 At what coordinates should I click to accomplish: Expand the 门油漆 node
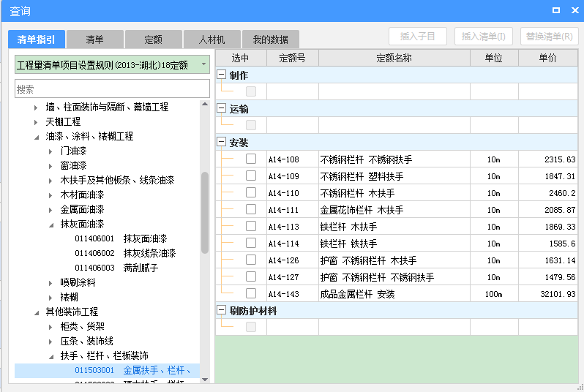pos(50,151)
